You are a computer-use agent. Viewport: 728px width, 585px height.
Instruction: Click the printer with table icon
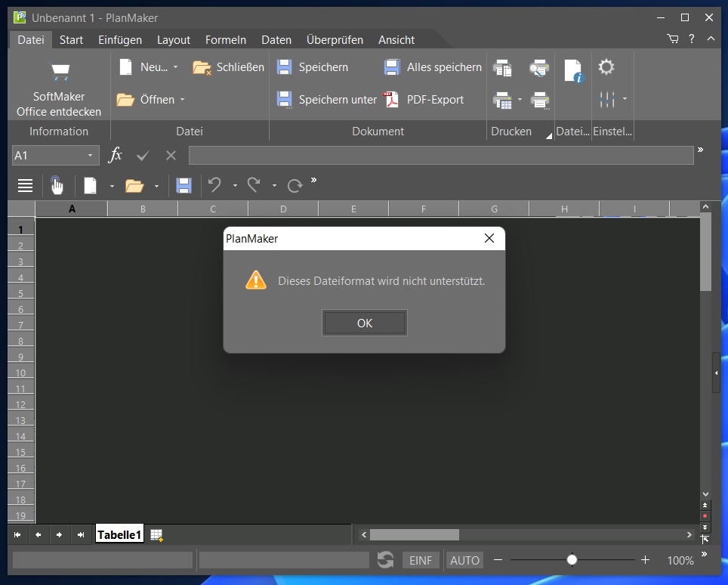502,100
